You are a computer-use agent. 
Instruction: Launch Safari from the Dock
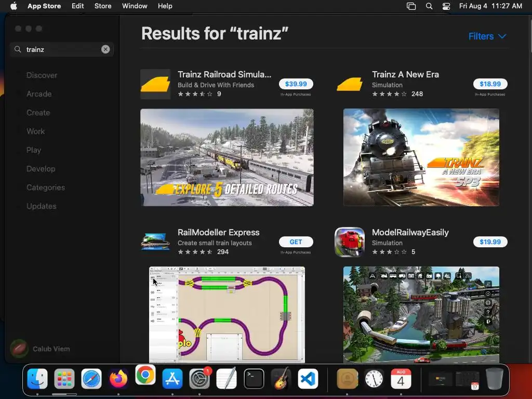(x=91, y=379)
